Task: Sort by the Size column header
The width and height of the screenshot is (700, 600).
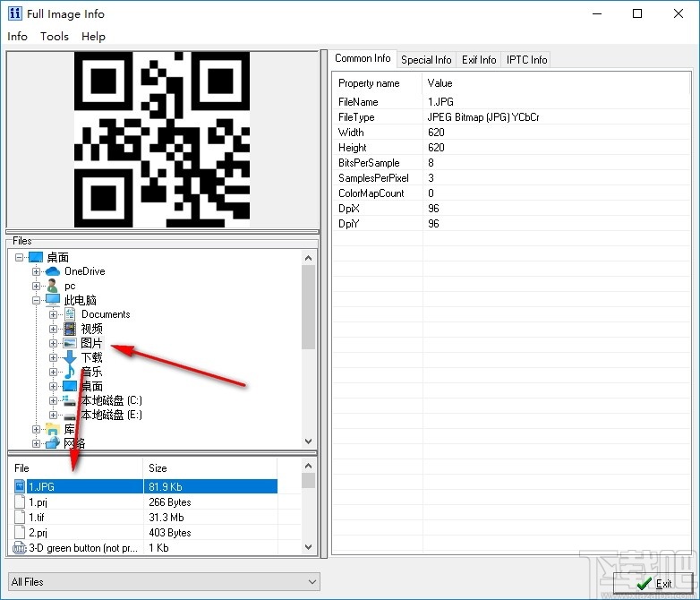Action: (x=209, y=468)
